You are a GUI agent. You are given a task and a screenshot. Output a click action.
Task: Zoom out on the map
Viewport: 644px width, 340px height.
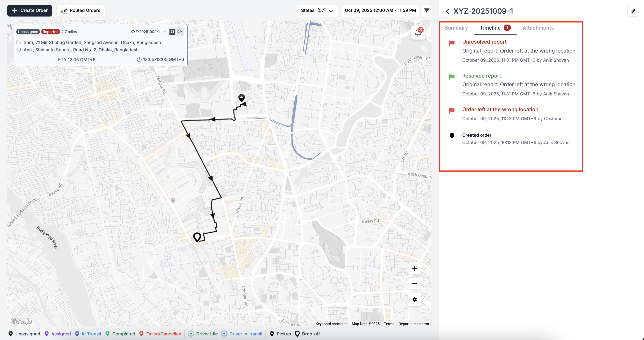(415, 283)
